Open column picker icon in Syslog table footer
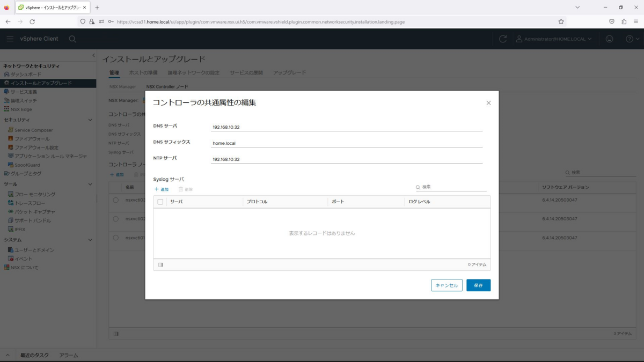 click(160, 265)
